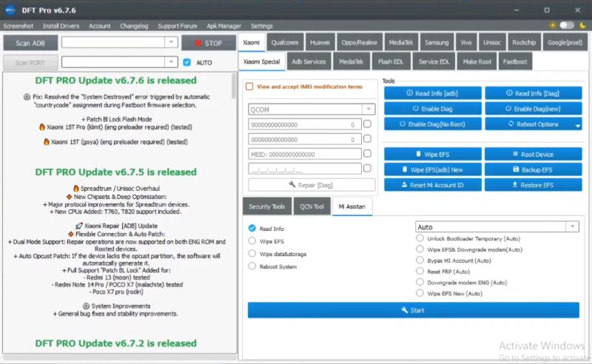Click the Repair [Diag] button
592x364 pixels.
(x=312, y=185)
